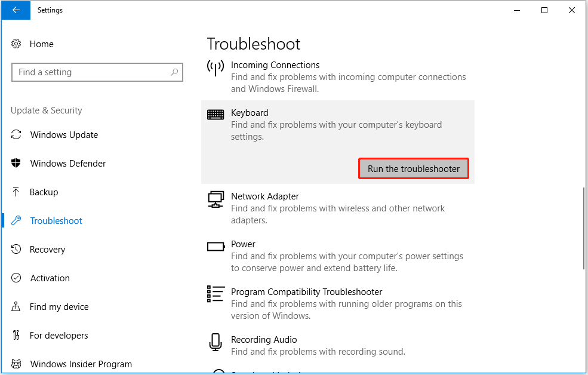Click the Windows Update sync icon
The height and width of the screenshot is (375, 588).
click(17, 134)
